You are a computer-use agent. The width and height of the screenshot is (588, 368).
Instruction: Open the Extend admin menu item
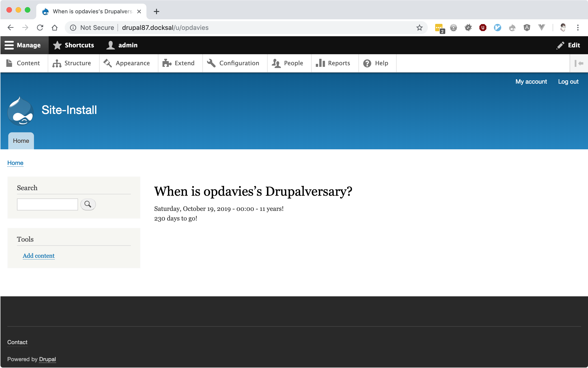tap(179, 63)
